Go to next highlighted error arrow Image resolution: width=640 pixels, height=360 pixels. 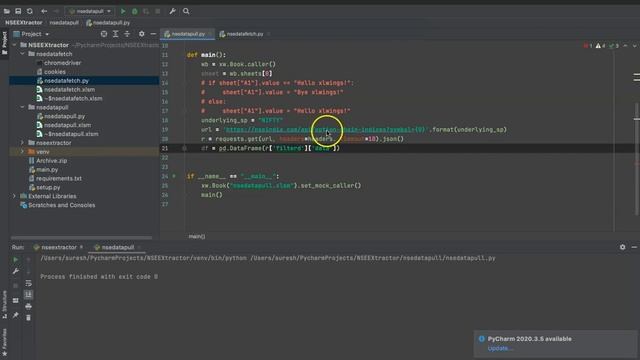(634, 46)
